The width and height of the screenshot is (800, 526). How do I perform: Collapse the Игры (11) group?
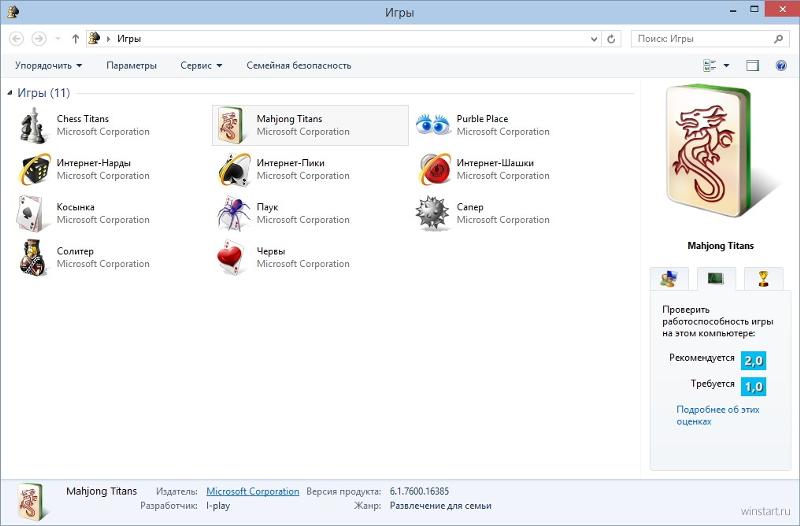point(10,93)
